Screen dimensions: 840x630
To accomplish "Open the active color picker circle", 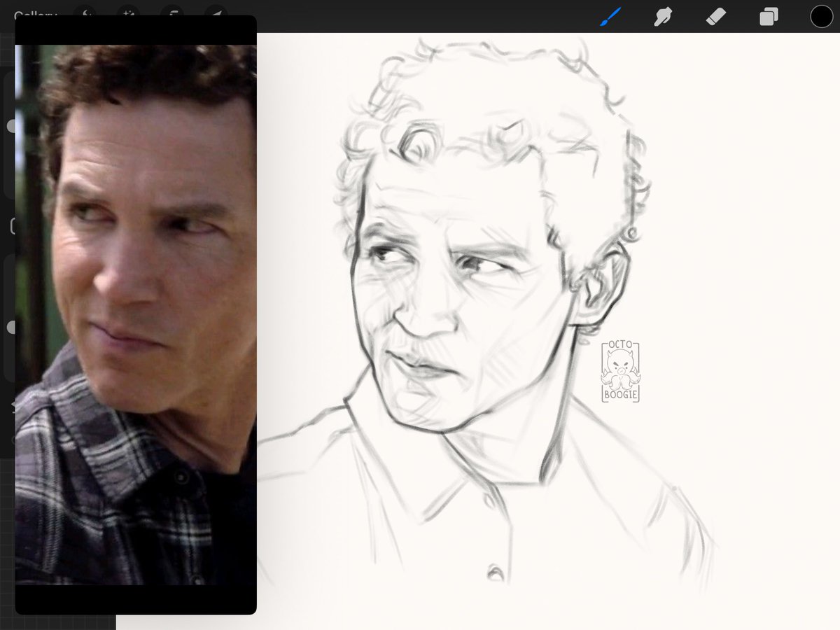I will click(821, 17).
